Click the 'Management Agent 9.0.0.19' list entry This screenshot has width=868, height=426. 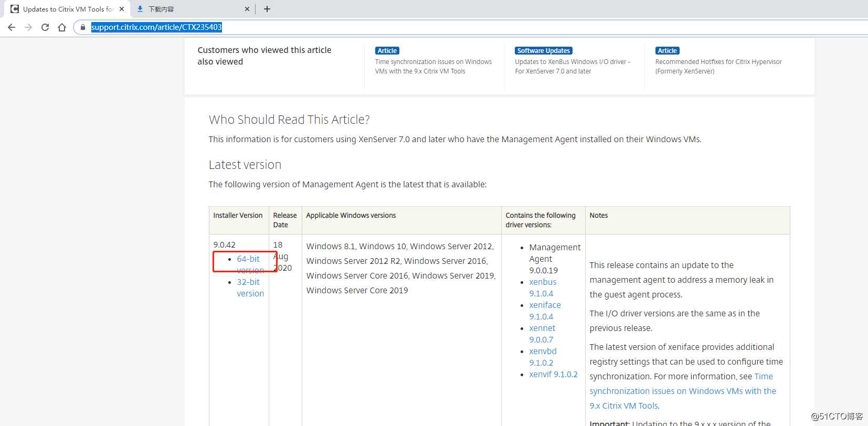coord(555,259)
